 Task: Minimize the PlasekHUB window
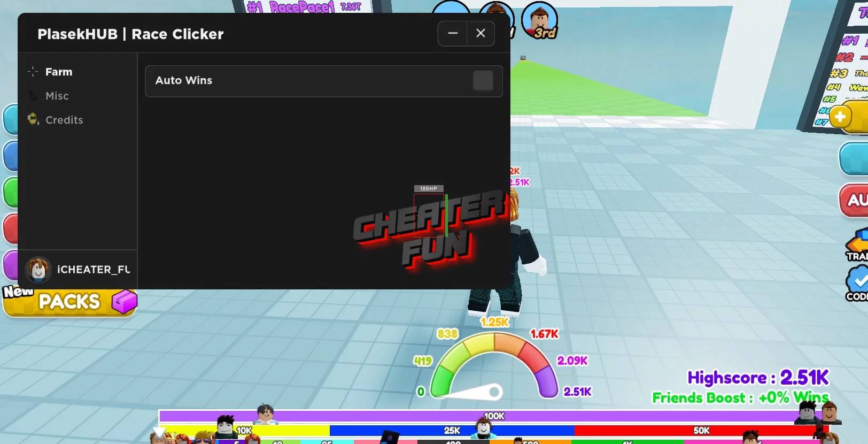coord(453,34)
